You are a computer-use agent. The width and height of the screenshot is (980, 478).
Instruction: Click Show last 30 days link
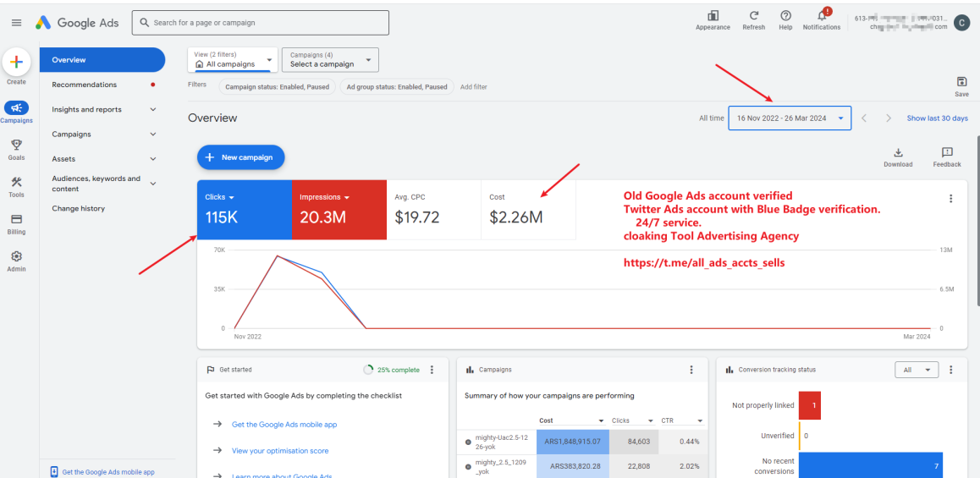pyautogui.click(x=937, y=118)
